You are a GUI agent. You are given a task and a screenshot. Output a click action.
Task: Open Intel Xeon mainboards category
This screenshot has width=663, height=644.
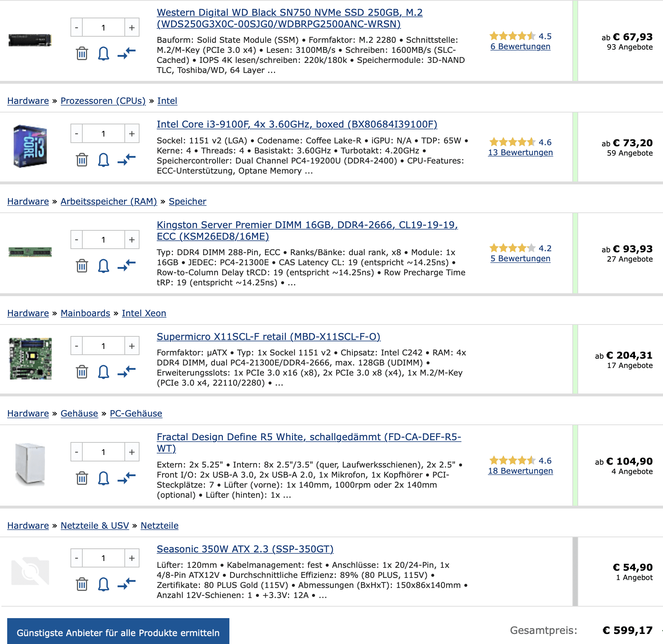coord(144,313)
